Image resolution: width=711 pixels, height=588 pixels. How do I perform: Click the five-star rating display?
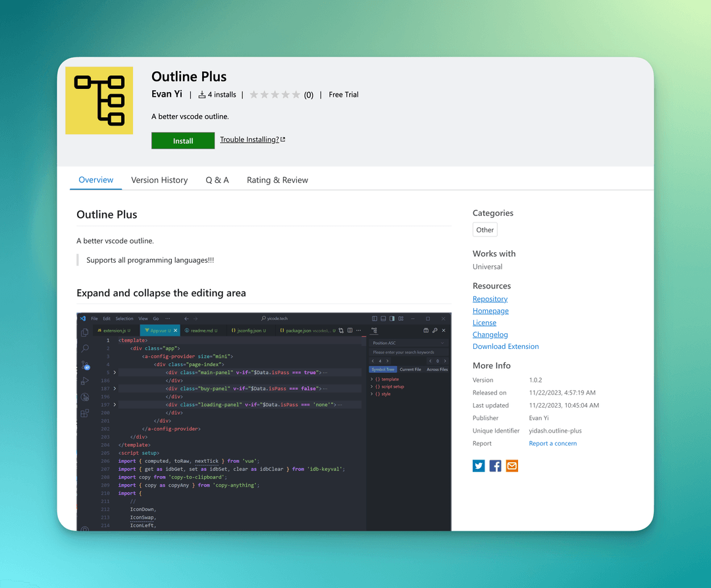coord(275,94)
